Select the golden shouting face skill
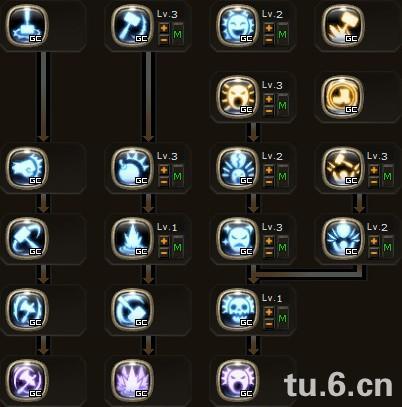Image resolution: width=402 pixels, height=407 pixels. tap(238, 96)
